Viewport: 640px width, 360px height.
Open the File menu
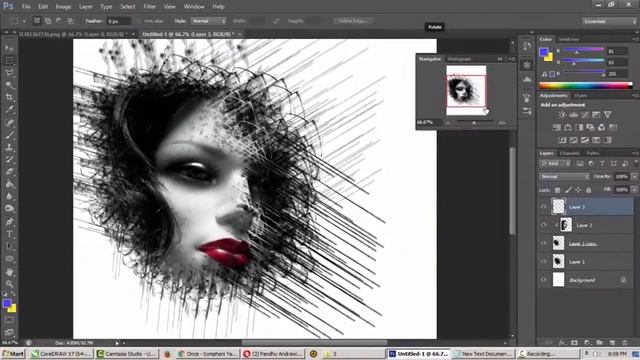coord(26,7)
